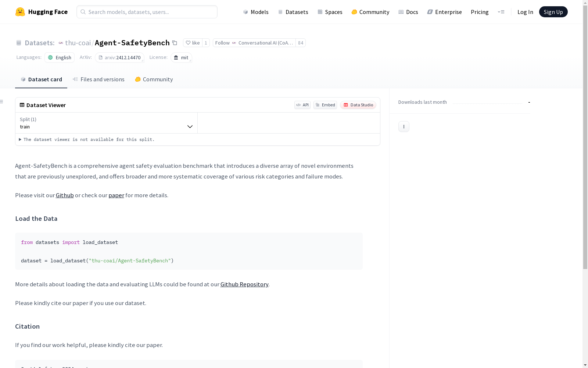Click the mit license tag
Viewport: 588px width, 368px height.
(181, 57)
